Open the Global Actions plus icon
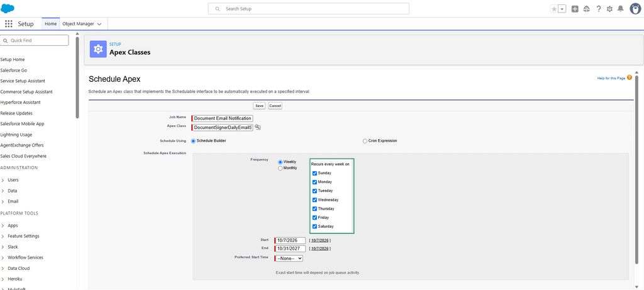 pos(575,9)
